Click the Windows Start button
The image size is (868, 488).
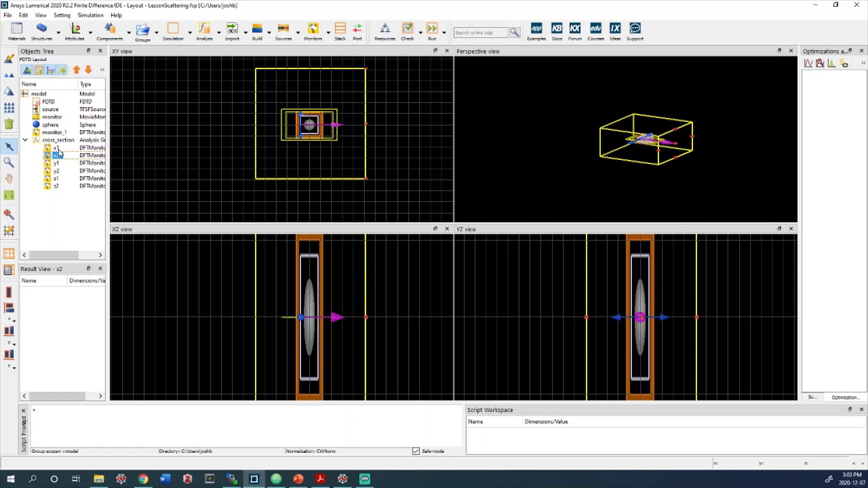pos(10,479)
